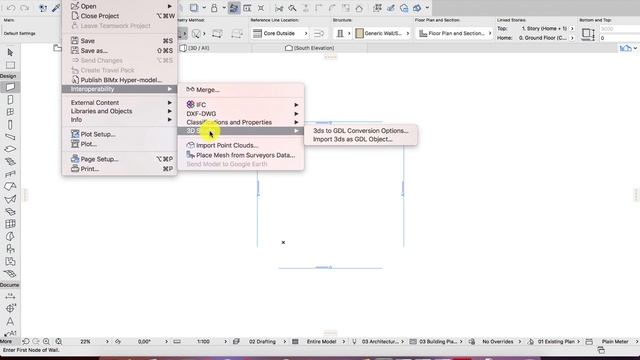
Task: Open Info submenu
Action: click(119, 120)
